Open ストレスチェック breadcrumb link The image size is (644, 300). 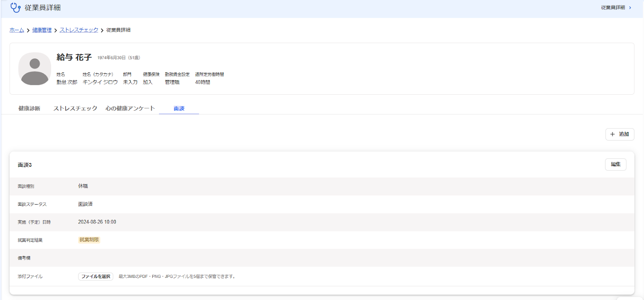click(x=79, y=30)
